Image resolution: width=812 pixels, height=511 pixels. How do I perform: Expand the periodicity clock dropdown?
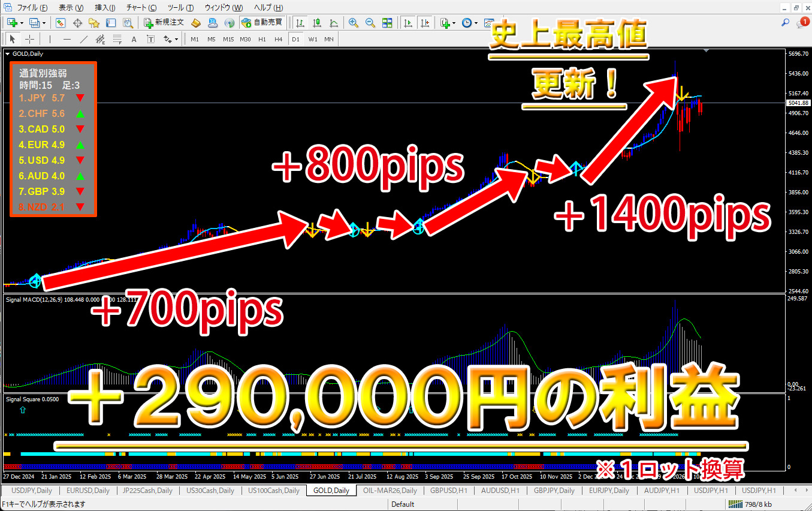pos(476,23)
